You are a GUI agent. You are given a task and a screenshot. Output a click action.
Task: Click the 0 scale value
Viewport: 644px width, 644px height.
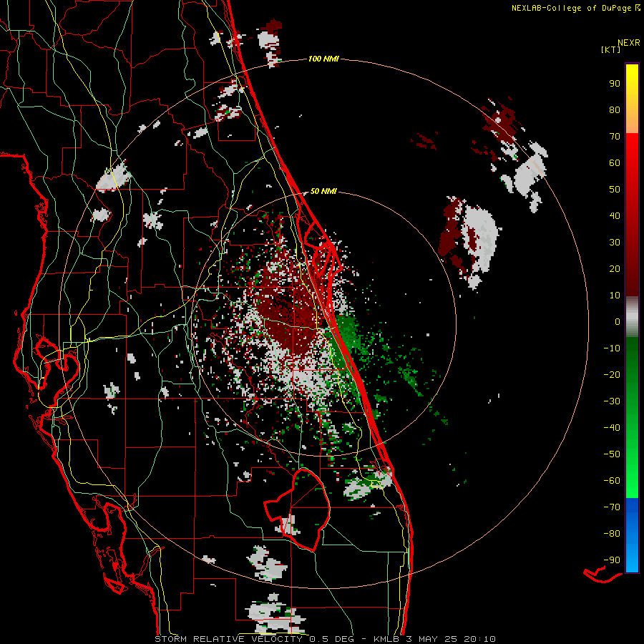tap(618, 321)
